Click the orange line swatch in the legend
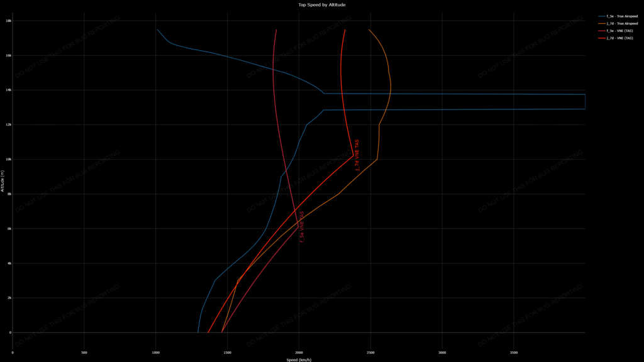644x362 pixels. (x=602, y=23)
